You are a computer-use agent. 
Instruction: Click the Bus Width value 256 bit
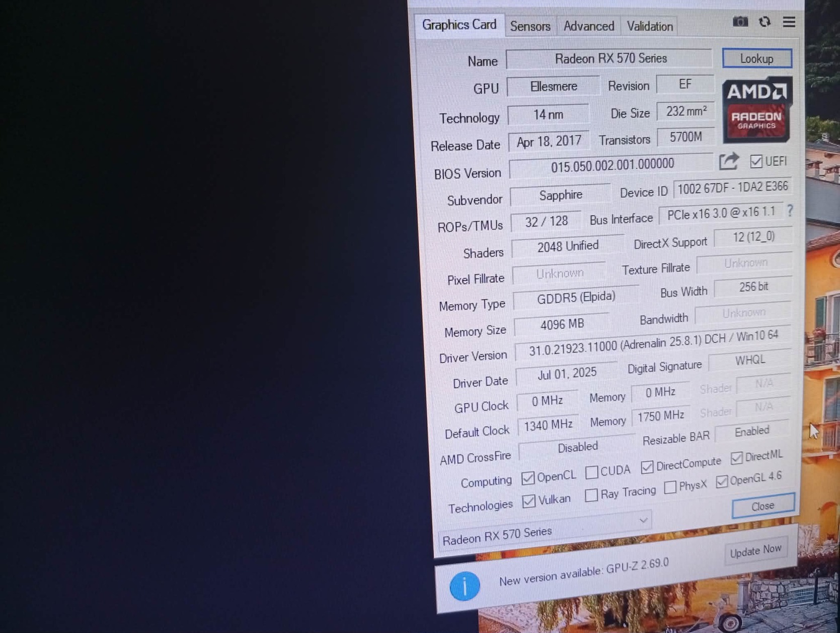pyautogui.click(x=753, y=287)
